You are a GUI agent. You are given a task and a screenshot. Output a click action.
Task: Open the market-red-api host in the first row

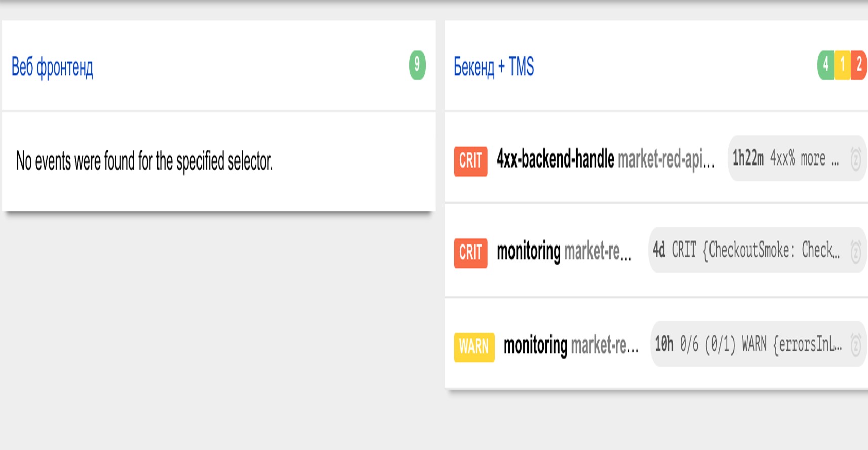click(x=665, y=159)
